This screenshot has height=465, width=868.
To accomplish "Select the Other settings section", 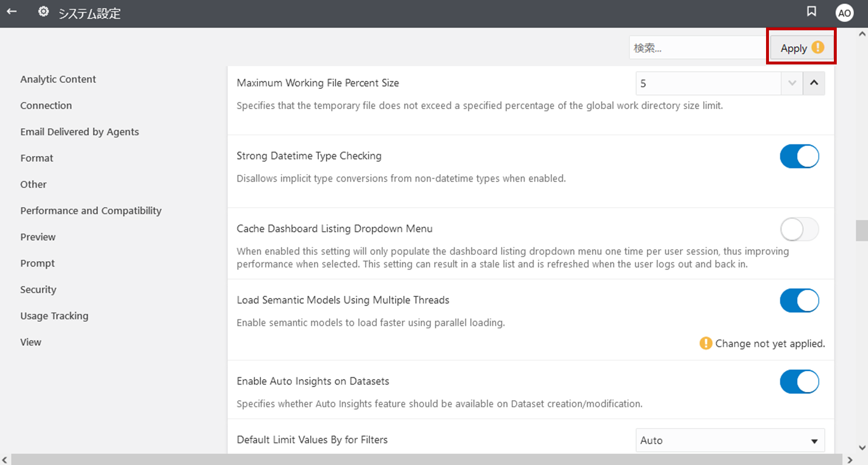I will point(33,184).
